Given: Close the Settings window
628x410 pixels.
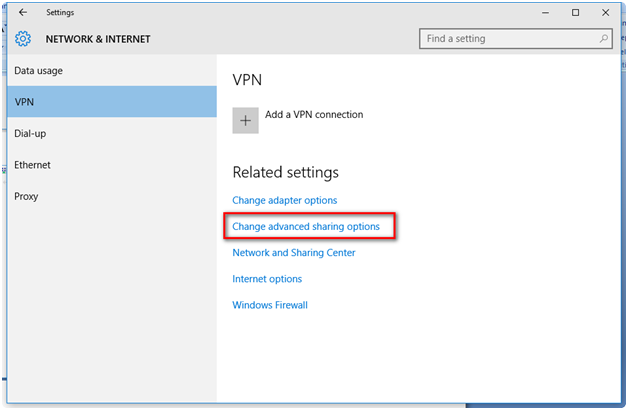Looking at the screenshot, I should click(604, 13).
